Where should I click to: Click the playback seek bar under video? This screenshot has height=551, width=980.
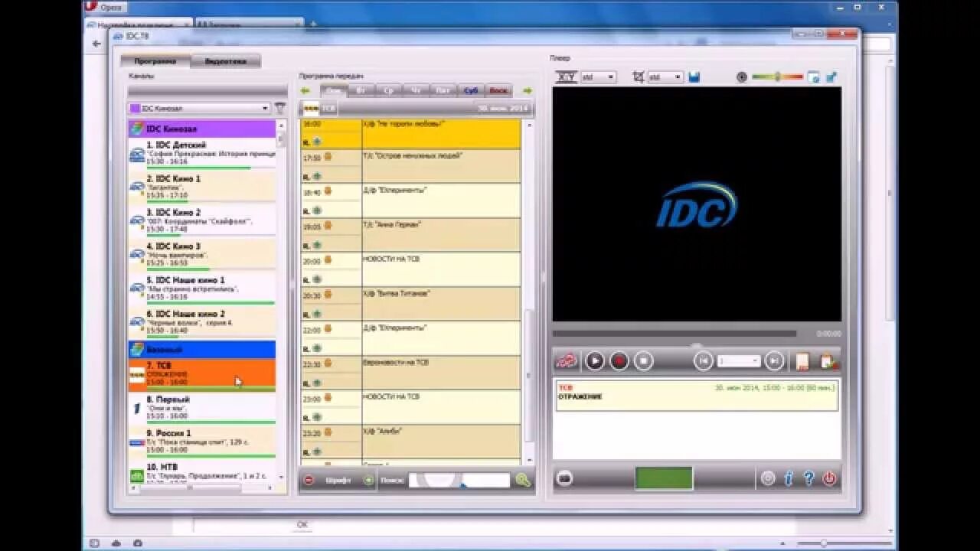[x=674, y=334]
